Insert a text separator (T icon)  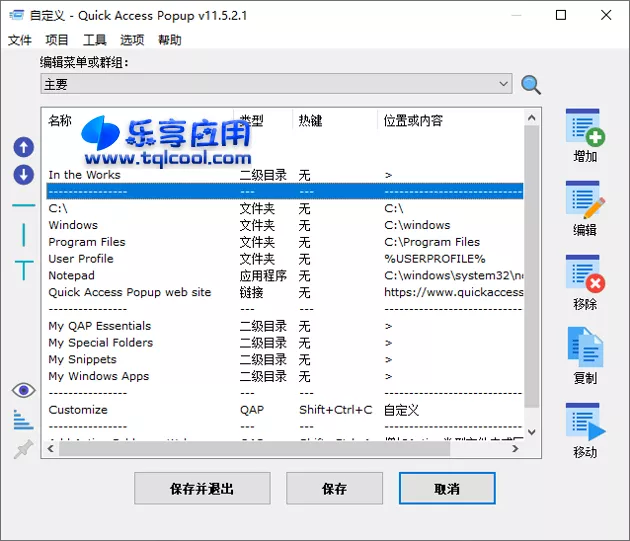[x=24, y=270]
